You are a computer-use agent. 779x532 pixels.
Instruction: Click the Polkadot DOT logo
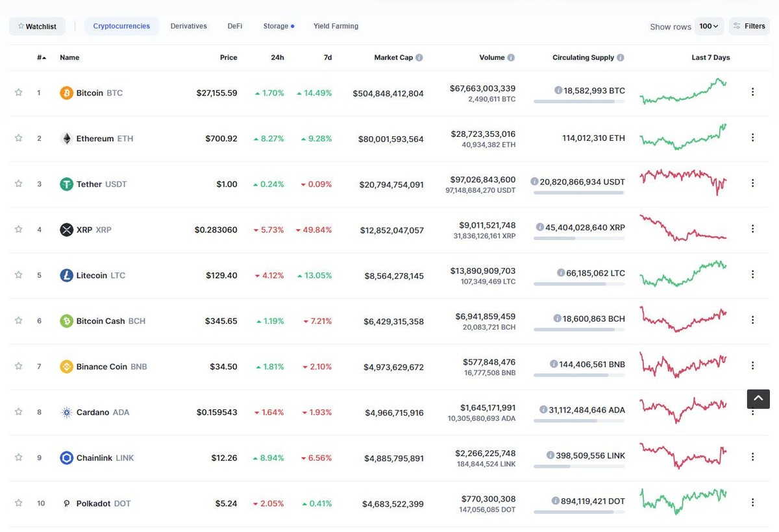click(66, 503)
